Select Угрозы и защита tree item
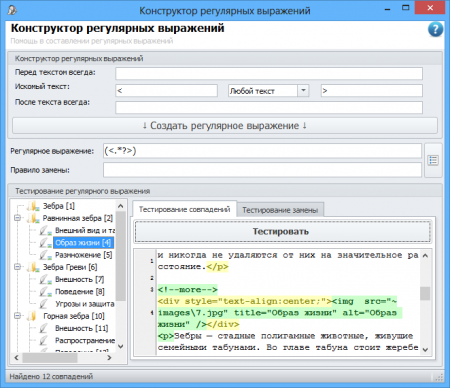The width and height of the screenshot is (450, 388). click(x=85, y=304)
